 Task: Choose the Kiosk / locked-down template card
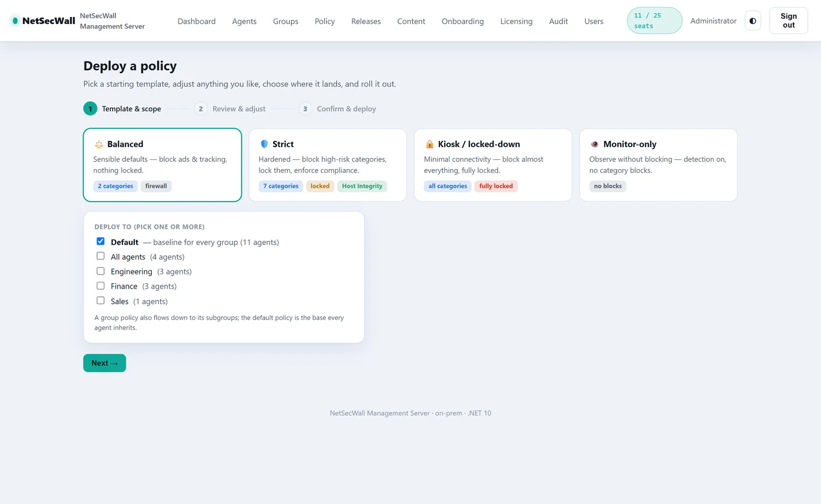493,165
